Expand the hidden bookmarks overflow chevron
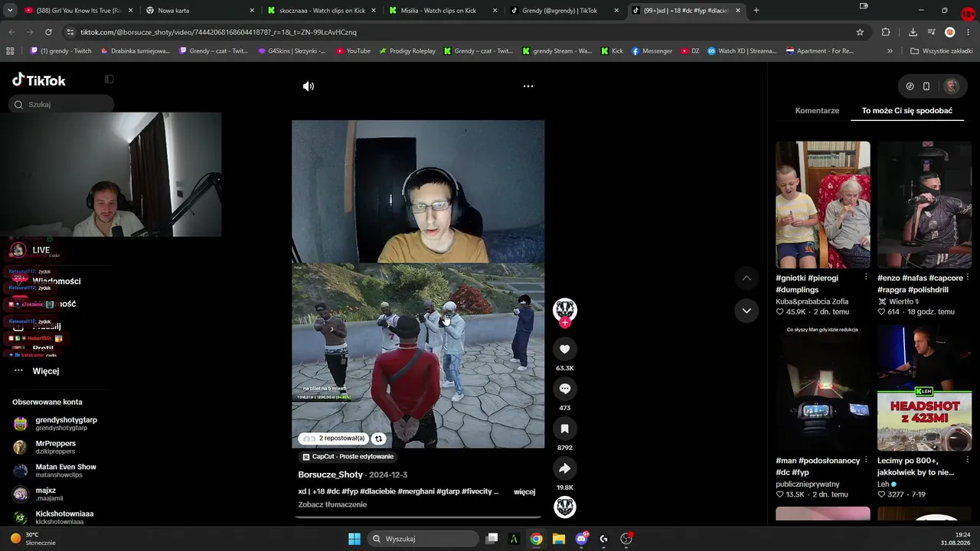The height and width of the screenshot is (551, 980). pos(890,51)
